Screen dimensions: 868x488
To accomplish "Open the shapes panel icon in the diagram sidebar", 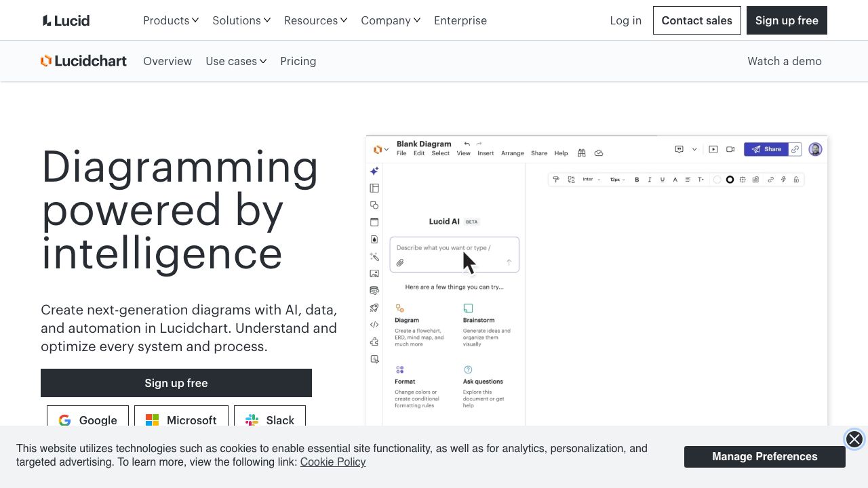I will click(x=374, y=205).
